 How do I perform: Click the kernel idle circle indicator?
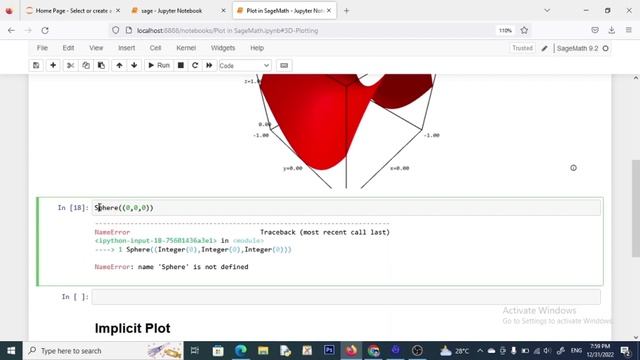click(x=606, y=48)
